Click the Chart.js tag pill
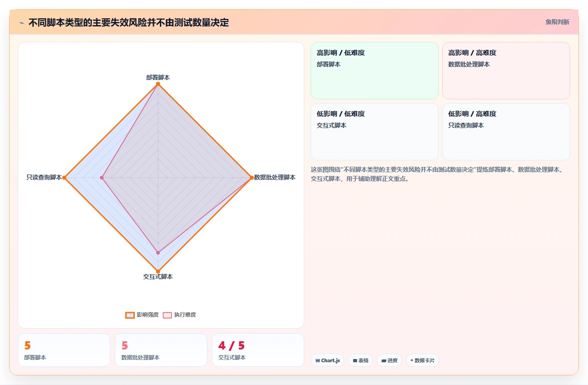The width and height of the screenshot is (588, 385). (x=327, y=360)
